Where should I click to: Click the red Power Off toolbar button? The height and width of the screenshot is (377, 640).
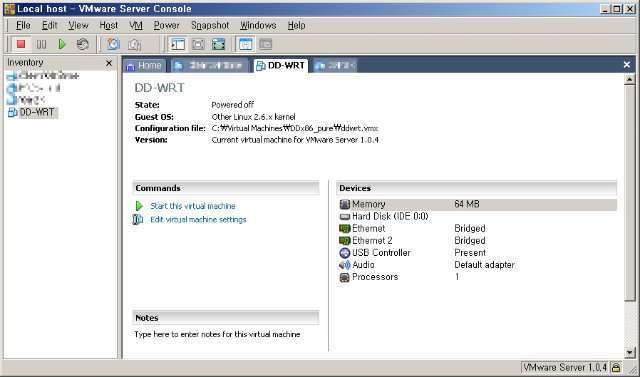[x=21, y=44]
